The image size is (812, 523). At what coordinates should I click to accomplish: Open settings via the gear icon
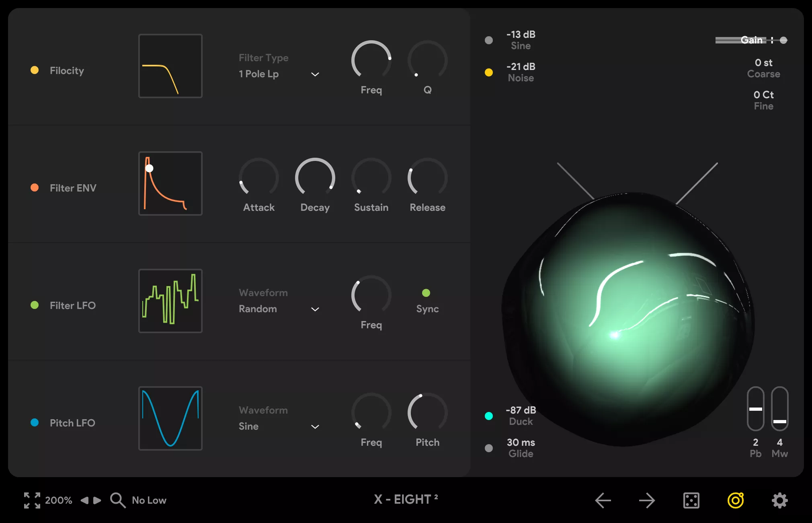pyautogui.click(x=779, y=500)
